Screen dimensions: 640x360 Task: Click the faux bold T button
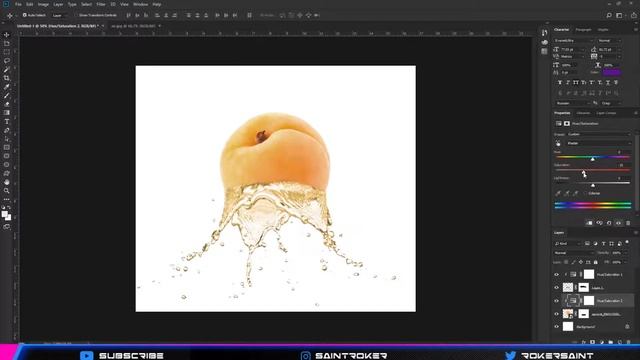pos(560,83)
